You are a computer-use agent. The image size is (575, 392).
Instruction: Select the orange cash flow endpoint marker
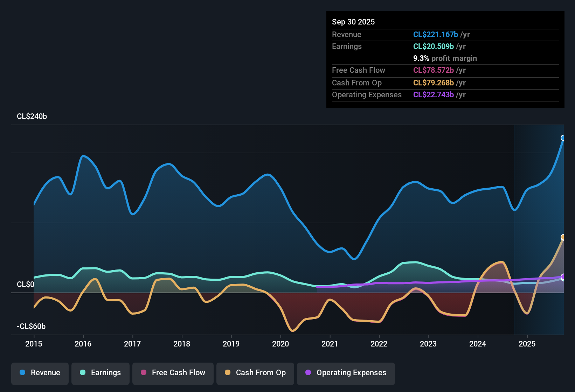(563, 237)
